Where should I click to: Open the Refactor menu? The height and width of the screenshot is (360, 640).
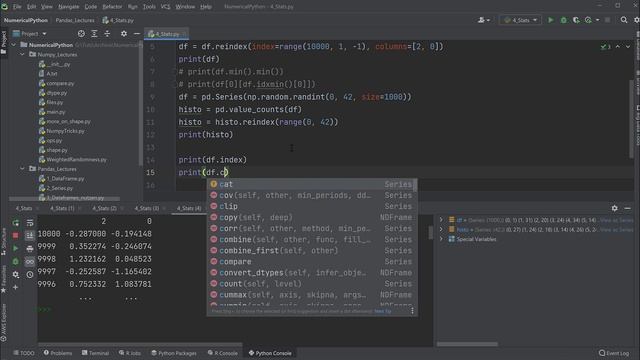click(x=112, y=7)
